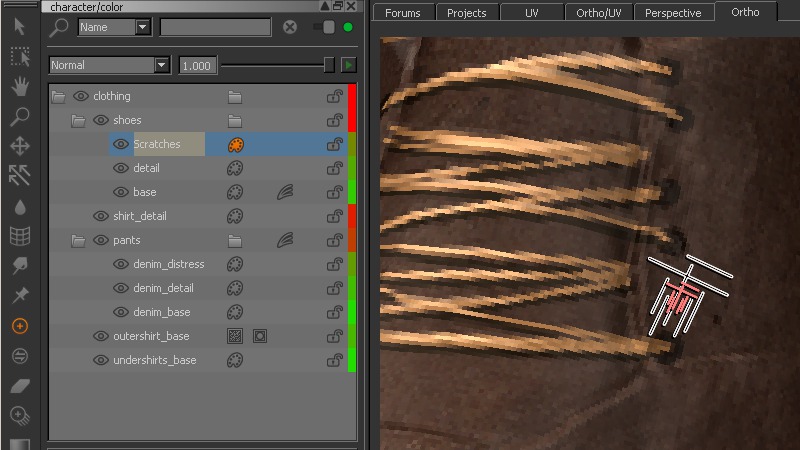Image resolution: width=800 pixels, height=450 pixels.
Task: Activate the Zoom magnifier tool in toolbar
Action: 19,116
